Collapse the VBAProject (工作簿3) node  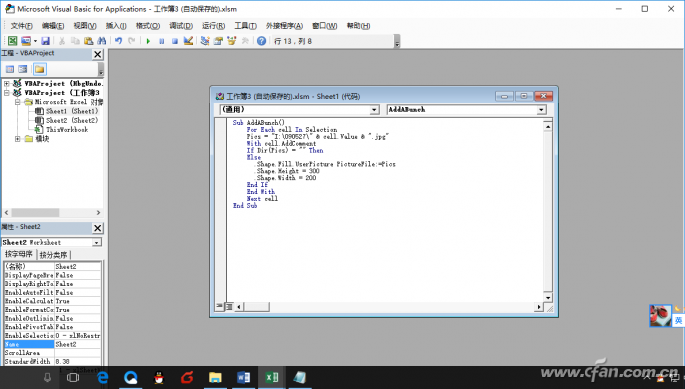pyautogui.click(x=7, y=93)
